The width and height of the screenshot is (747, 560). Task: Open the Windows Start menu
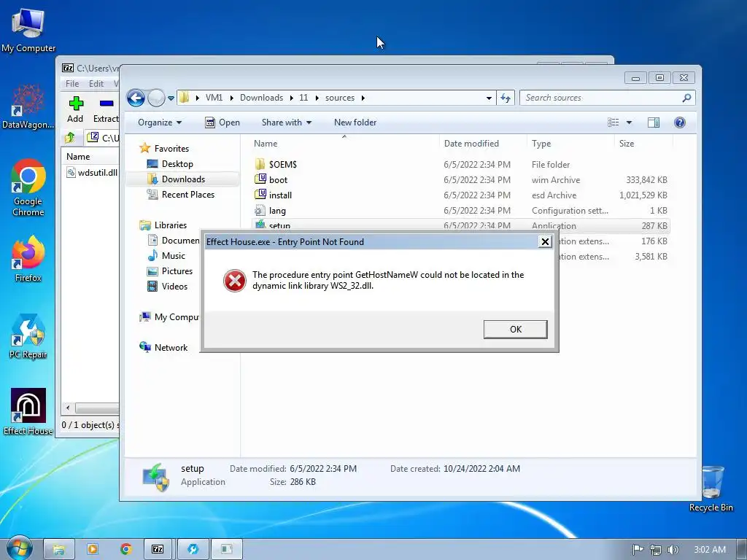pos(20,548)
